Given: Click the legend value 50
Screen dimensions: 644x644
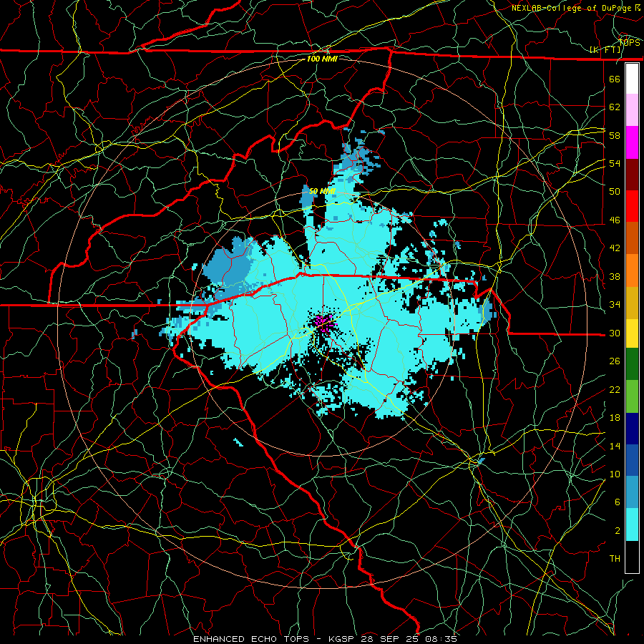Looking at the screenshot, I should (x=615, y=192).
